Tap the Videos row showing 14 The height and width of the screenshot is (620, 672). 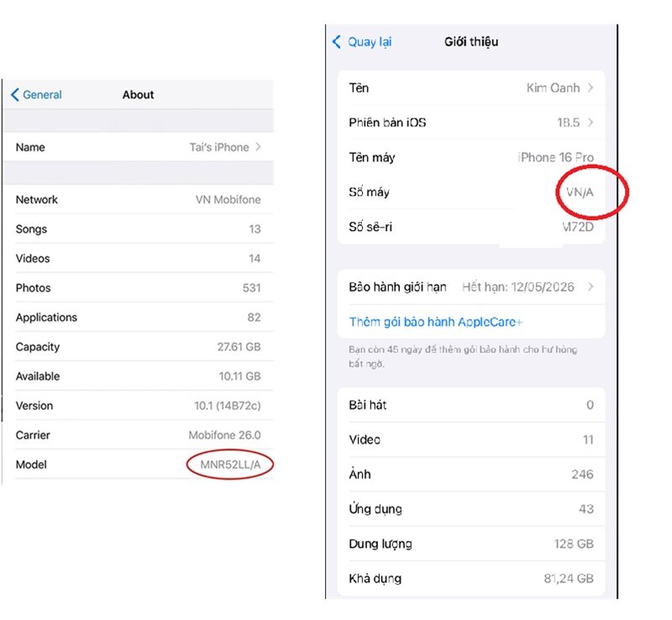pyautogui.click(x=138, y=259)
